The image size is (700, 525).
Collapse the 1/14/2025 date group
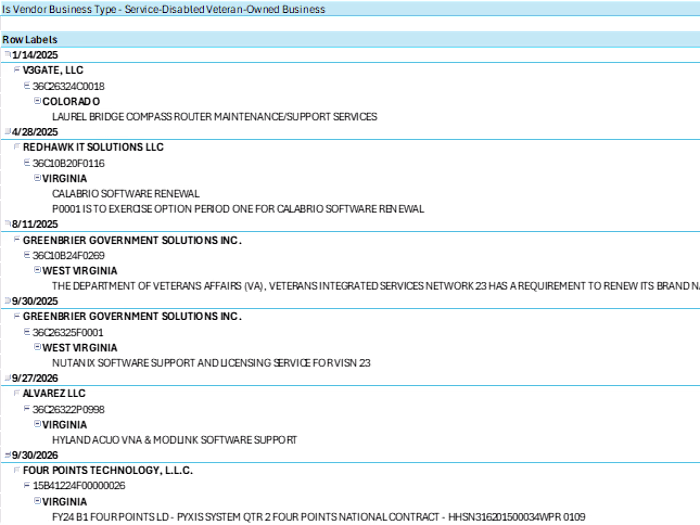pos(8,54)
